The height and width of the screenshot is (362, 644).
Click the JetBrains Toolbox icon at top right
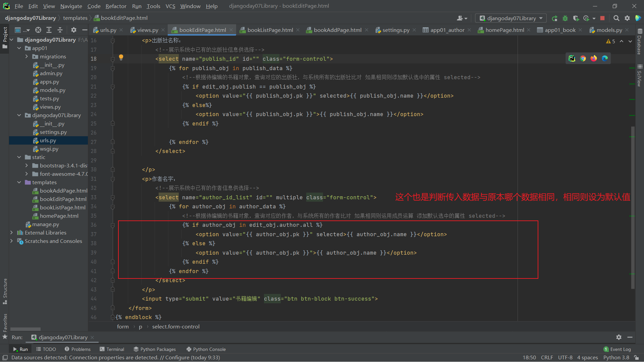[638, 18]
